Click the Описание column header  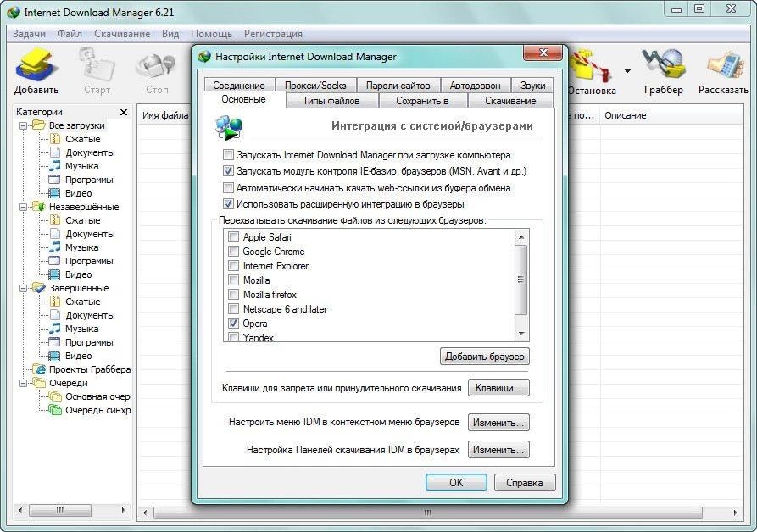(x=671, y=115)
